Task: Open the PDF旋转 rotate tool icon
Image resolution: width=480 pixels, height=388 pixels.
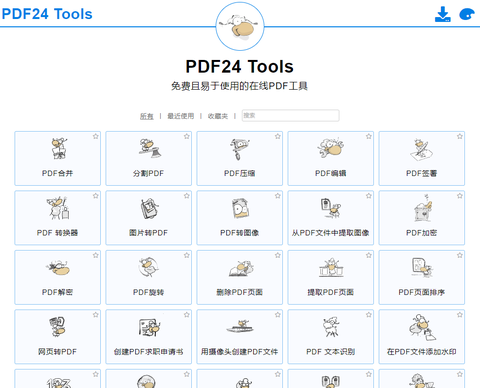Action: (149, 267)
